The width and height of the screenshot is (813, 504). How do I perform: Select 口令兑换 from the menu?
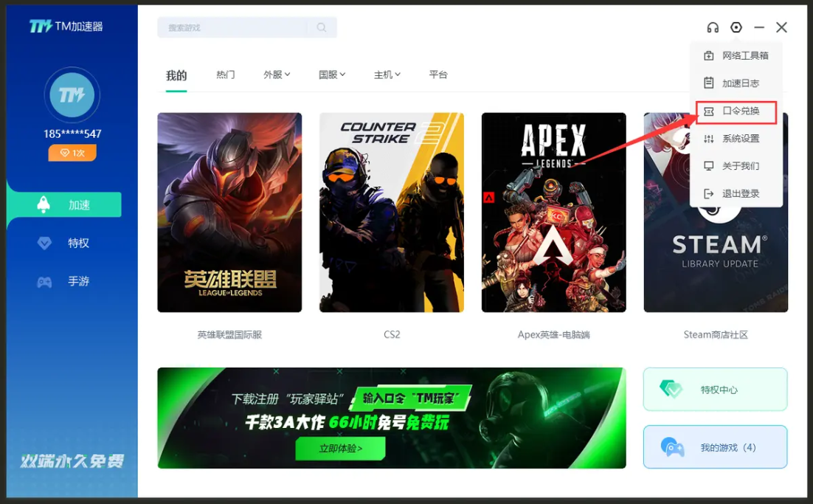tap(736, 111)
